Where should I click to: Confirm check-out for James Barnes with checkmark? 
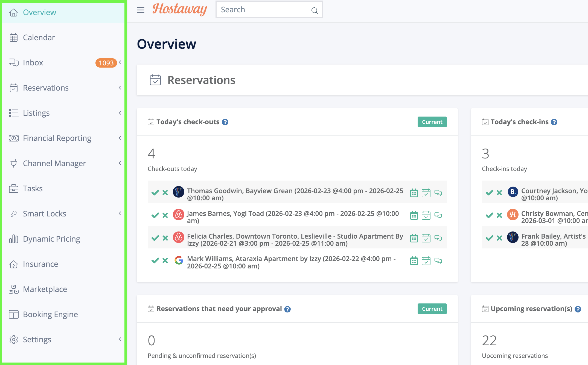[x=155, y=215]
